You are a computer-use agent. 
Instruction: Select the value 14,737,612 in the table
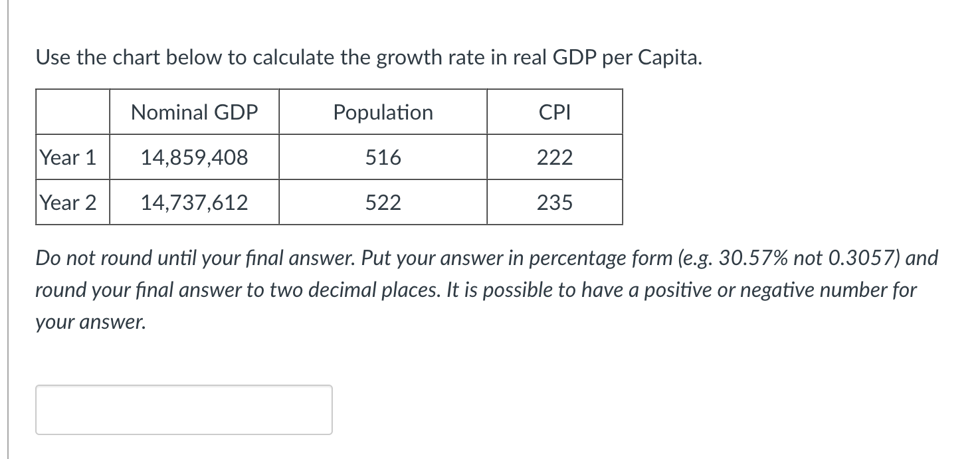tap(193, 203)
